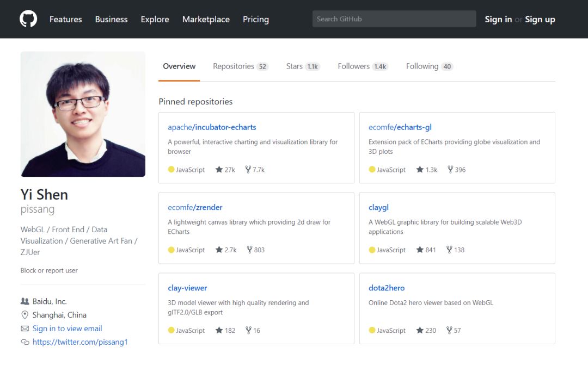Click JavaScript language dot on dota2hero card
Screen dimensions: 588x366
tap(372, 331)
